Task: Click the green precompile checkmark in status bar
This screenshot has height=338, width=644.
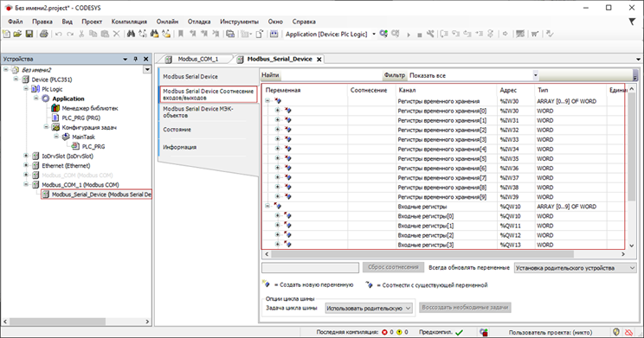Action: tap(459, 332)
